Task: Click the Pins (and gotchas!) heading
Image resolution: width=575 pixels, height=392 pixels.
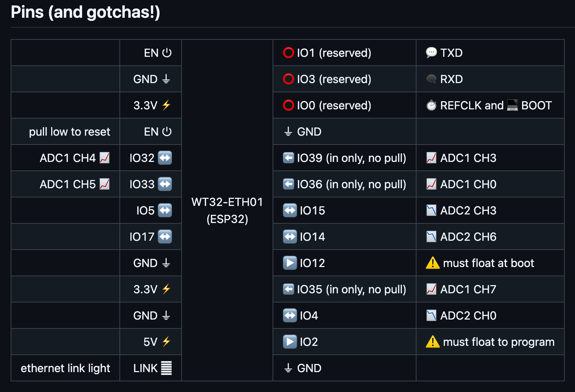Action: point(85,12)
